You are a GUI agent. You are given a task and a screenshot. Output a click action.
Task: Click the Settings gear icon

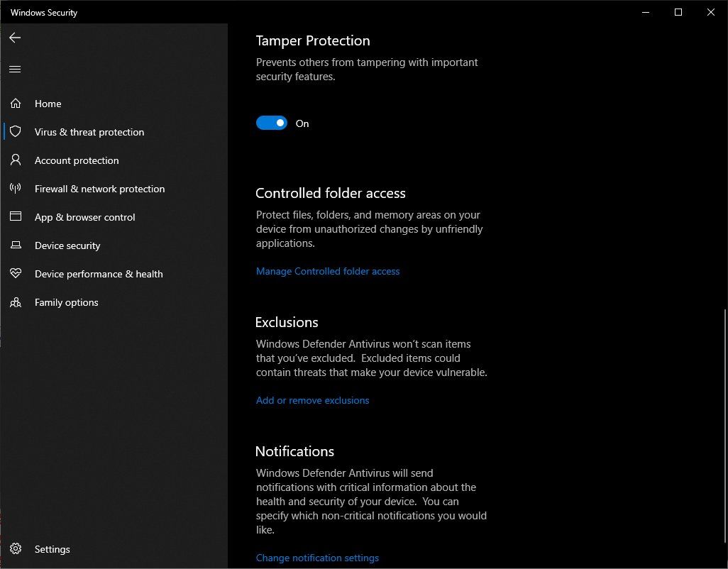tap(16, 548)
